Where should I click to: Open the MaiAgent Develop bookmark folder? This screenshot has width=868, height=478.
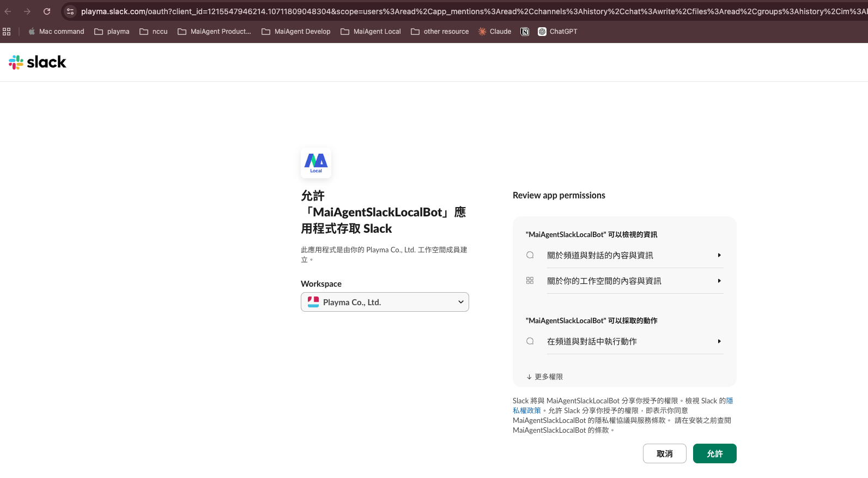[x=296, y=32]
